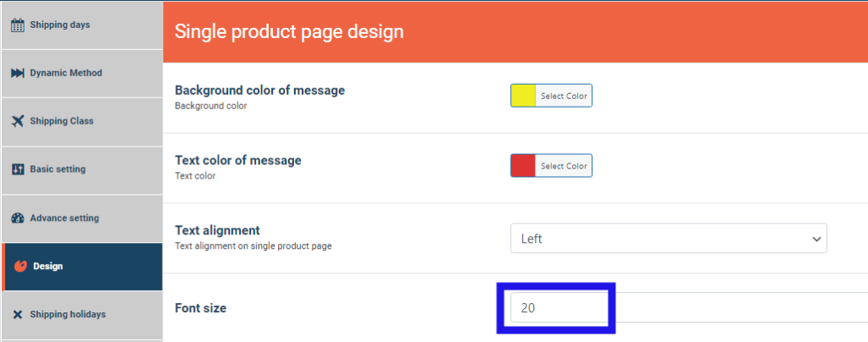This screenshot has height=342, width=868.
Task: Click the airplane icon beside Shipping Class
Action: 17,121
